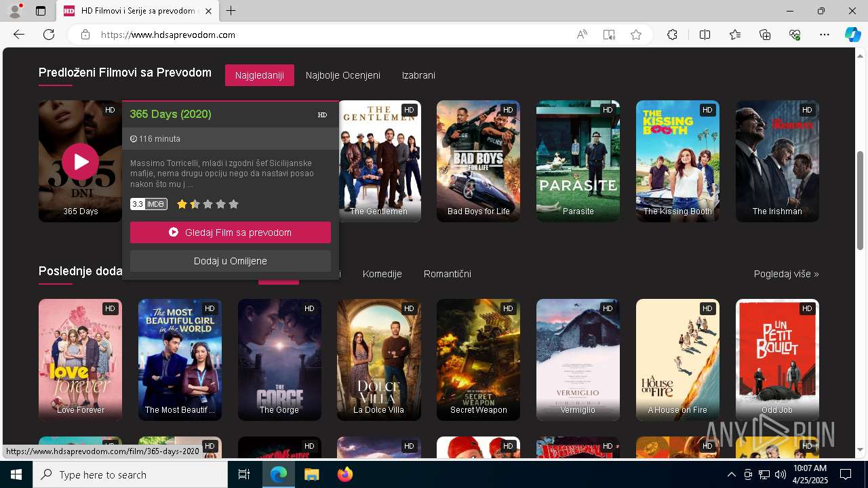Open Secret Weapon movie poster

pos(479,360)
